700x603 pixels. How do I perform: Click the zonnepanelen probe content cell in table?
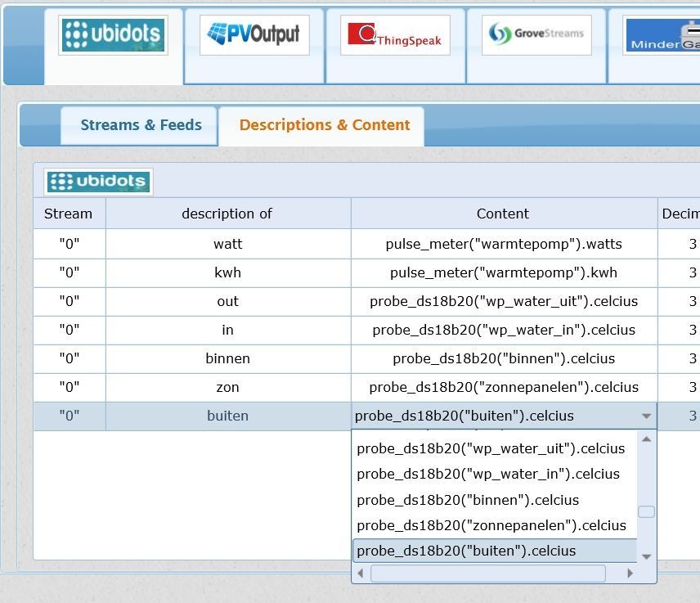(x=504, y=387)
